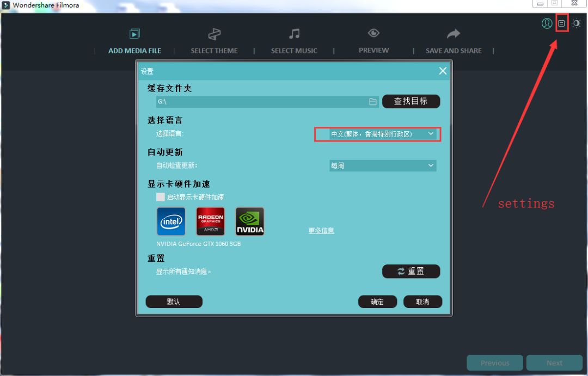Select the Intel graphics card icon
Screen dimensions: 588x376
click(x=171, y=221)
